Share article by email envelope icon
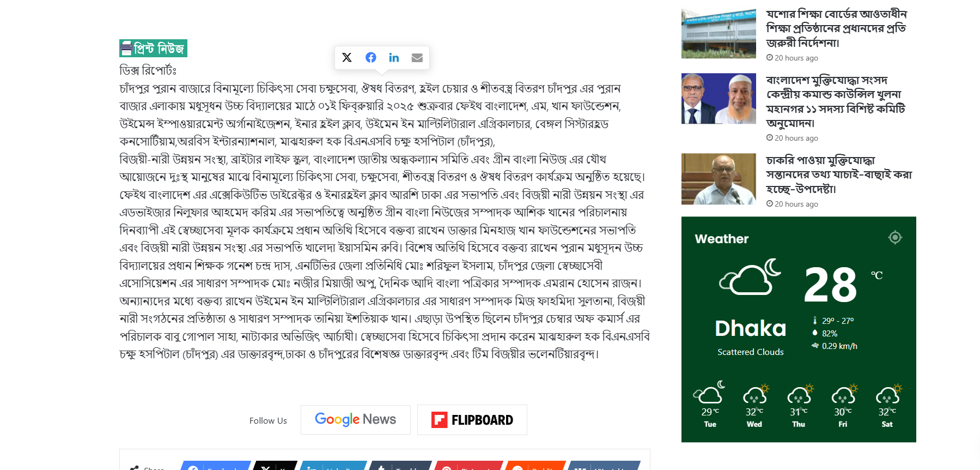This screenshot has width=980, height=470. [417, 58]
